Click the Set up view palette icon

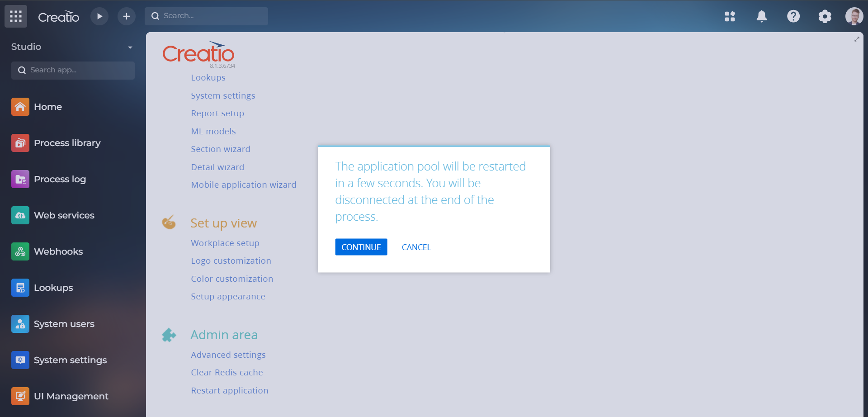pos(169,222)
